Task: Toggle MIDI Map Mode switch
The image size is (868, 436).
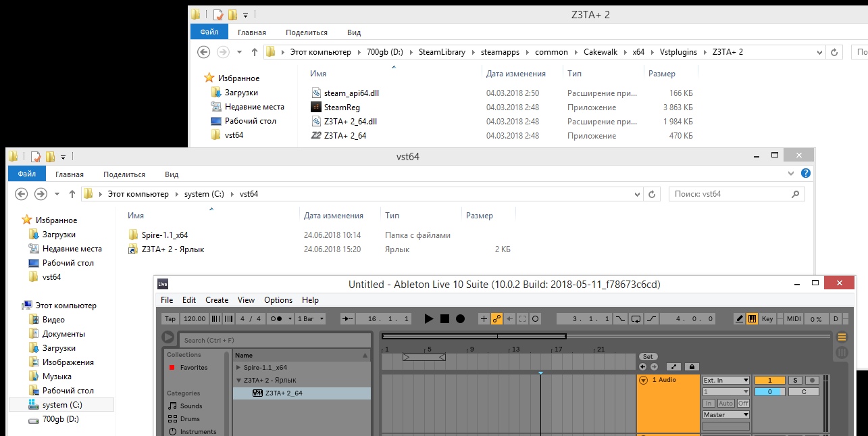Action: click(794, 318)
